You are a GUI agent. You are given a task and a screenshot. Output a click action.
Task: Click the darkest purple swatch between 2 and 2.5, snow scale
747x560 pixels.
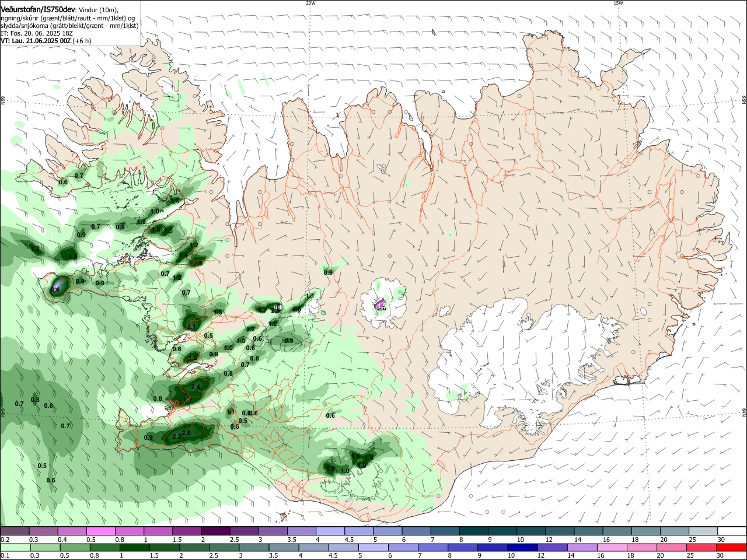215,531
